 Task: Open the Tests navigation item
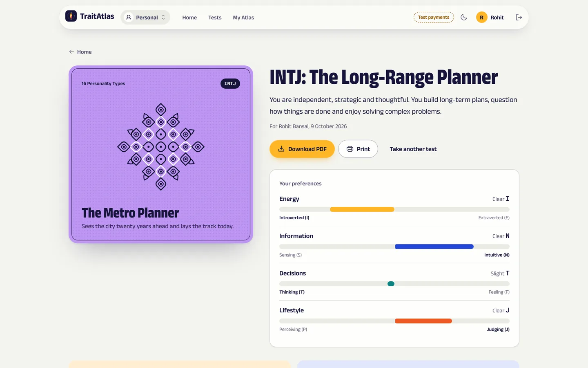215,18
